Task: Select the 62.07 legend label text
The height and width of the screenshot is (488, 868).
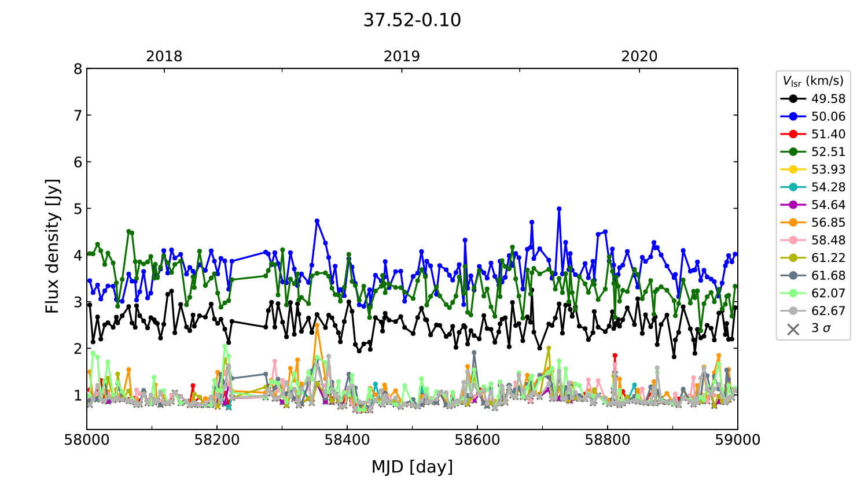Action: (x=828, y=293)
